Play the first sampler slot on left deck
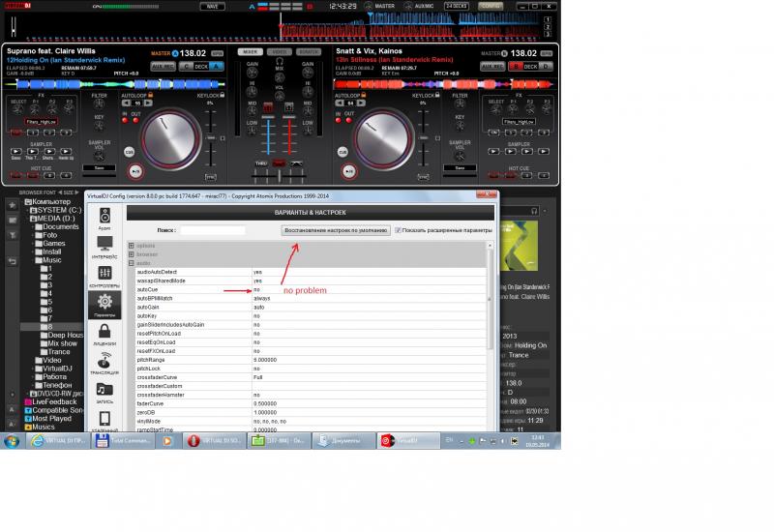The image size is (774, 532). (x=16, y=152)
